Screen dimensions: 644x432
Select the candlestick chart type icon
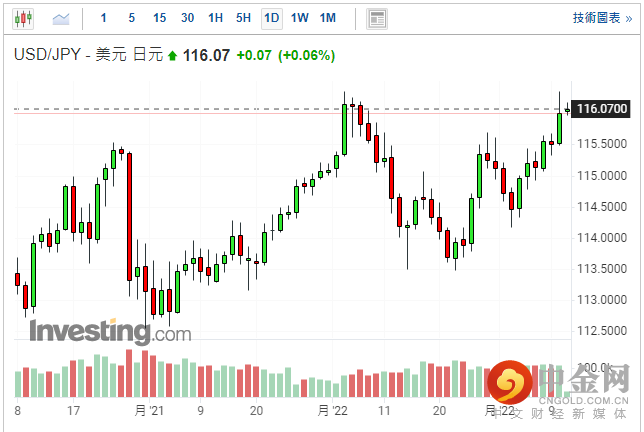coord(24,18)
